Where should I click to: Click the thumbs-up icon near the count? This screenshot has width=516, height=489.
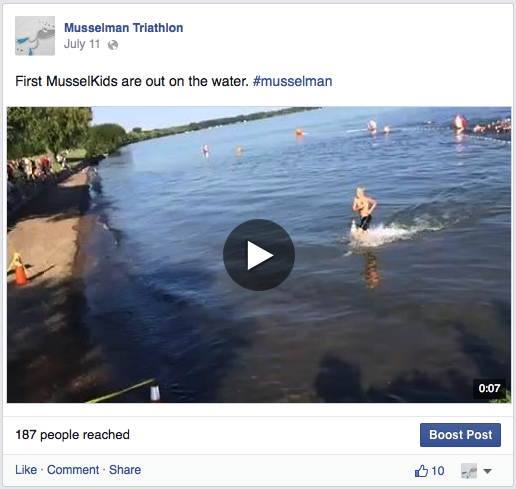tap(421, 471)
